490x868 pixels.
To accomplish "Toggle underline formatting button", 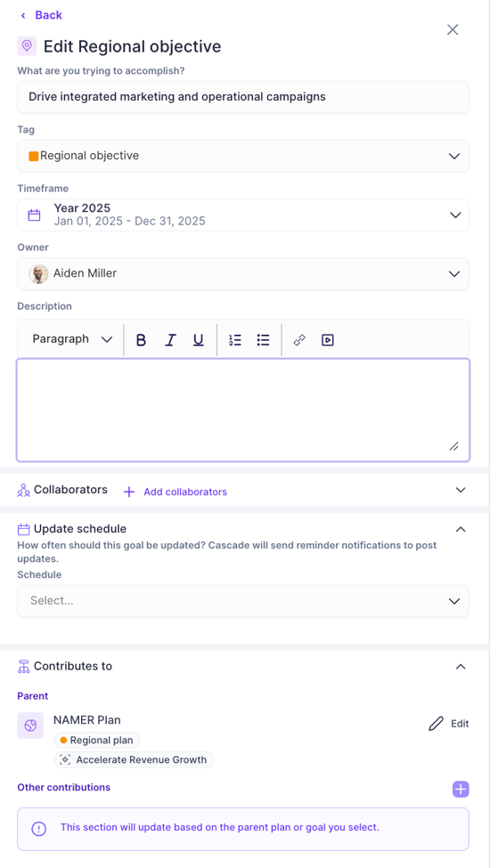I will (198, 340).
